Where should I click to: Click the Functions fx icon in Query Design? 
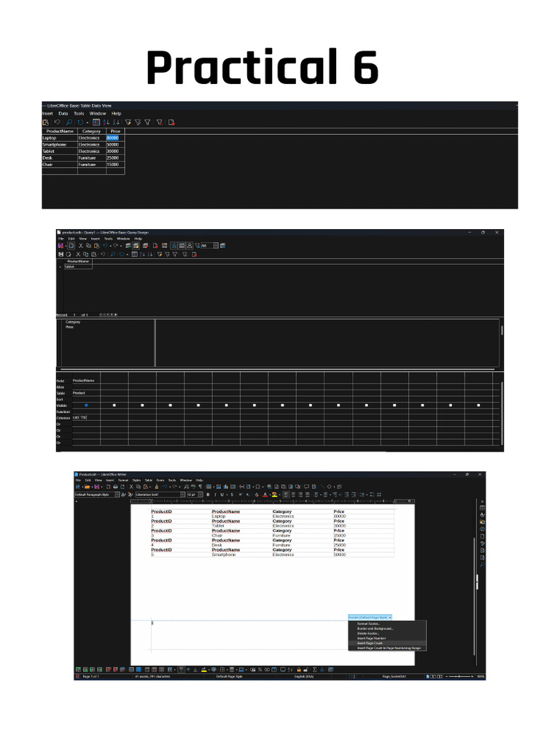point(174,246)
